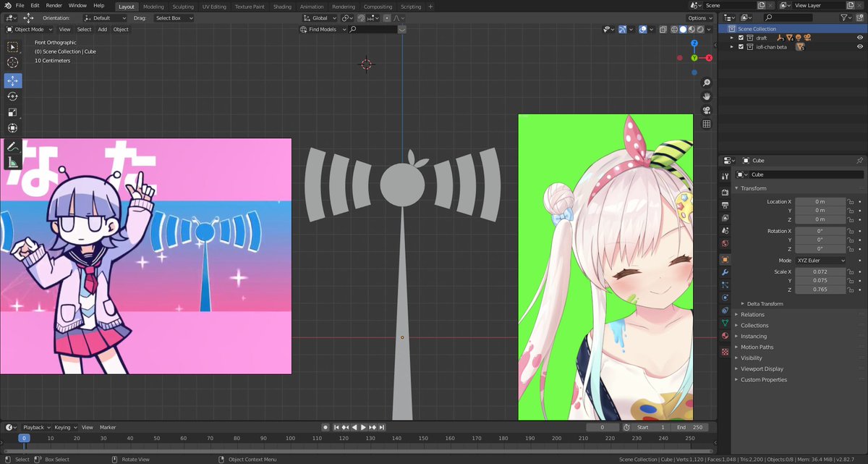Toggle X-Ray display in viewport header
The image size is (868, 464).
click(x=663, y=30)
